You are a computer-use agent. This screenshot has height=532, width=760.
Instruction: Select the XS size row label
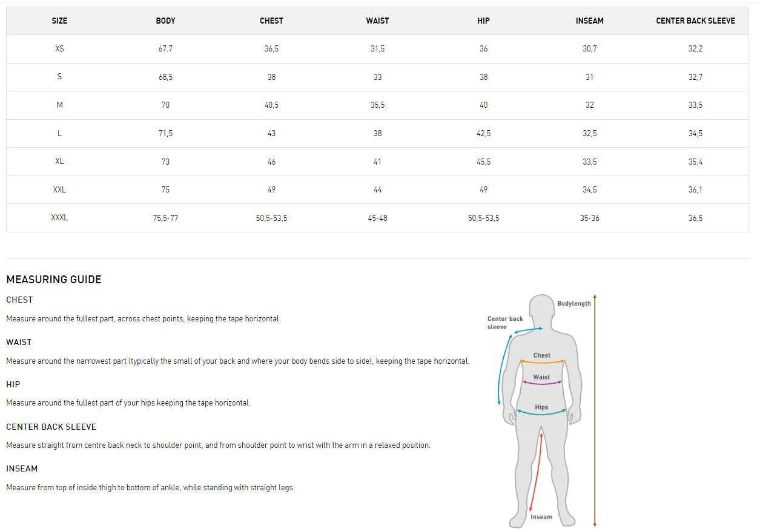[x=59, y=48]
